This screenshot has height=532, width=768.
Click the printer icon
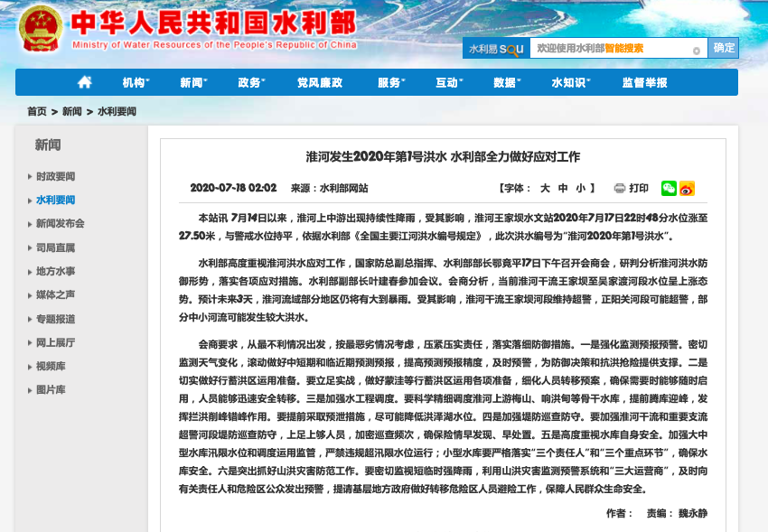[620, 189]
